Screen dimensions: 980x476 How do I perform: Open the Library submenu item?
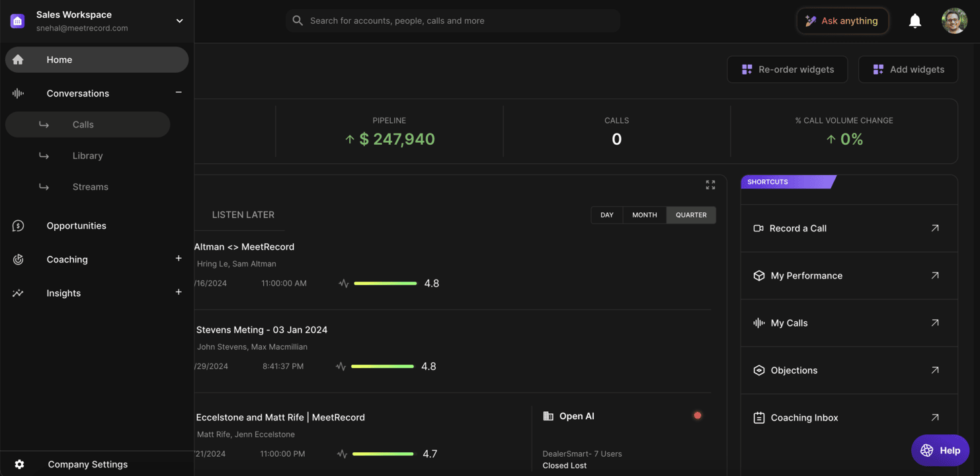87,156
